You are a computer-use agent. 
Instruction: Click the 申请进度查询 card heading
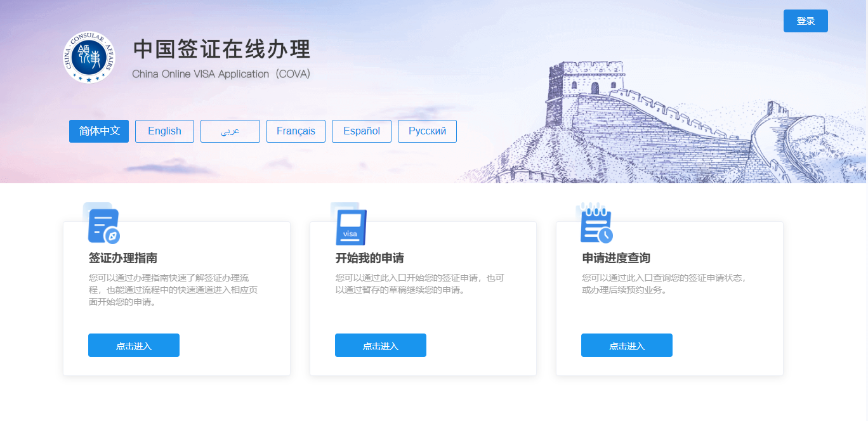coord(616,258)
